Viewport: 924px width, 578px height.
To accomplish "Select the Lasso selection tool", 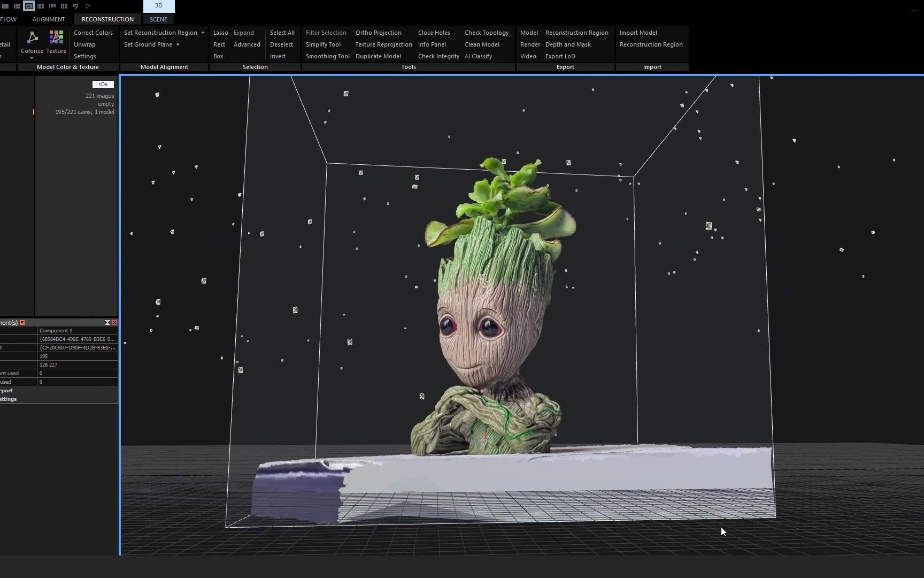I will [x=220, y=33].
